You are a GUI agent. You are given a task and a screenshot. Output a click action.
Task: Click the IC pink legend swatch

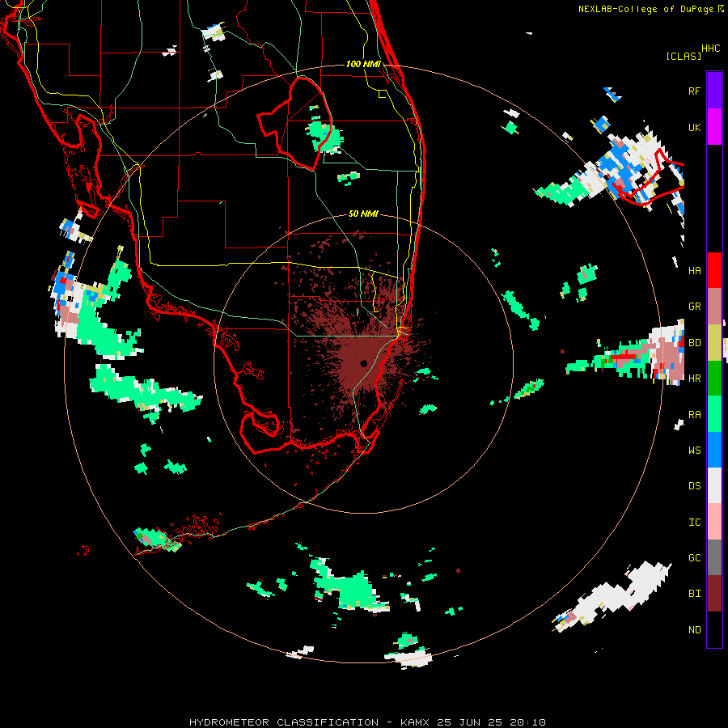pyautogui.click(x=714, y=522)
